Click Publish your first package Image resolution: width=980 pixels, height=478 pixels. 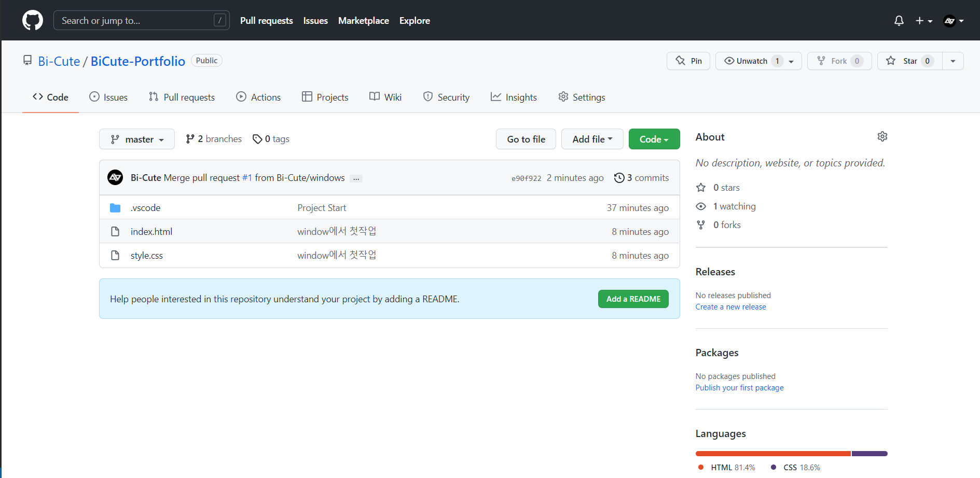(739, 388)
